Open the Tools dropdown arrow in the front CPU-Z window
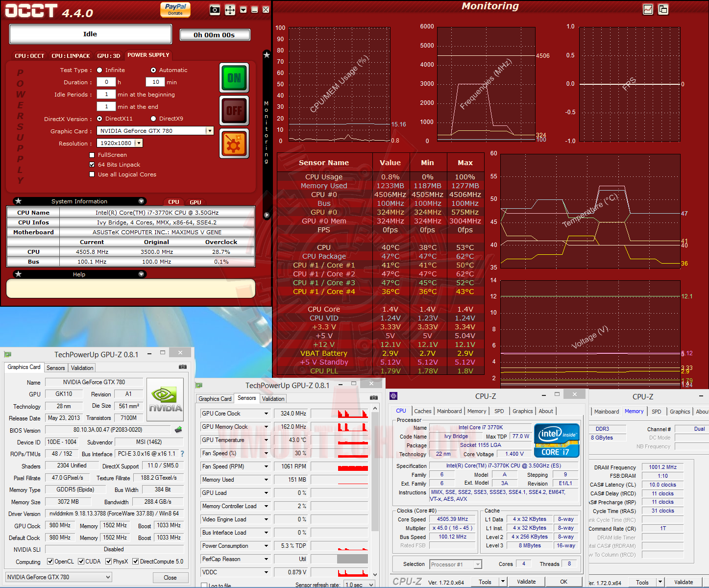The image size is (709, 588). [502, 582]
